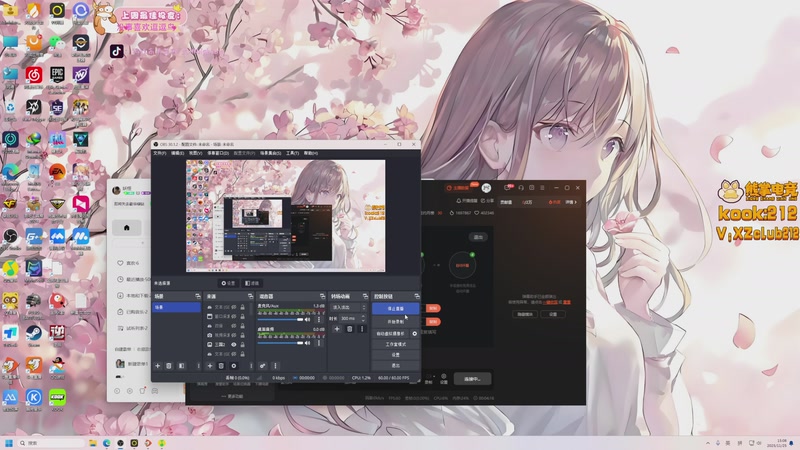
Task: Open View menu in OBS menu bar
Action: [195, 153]
